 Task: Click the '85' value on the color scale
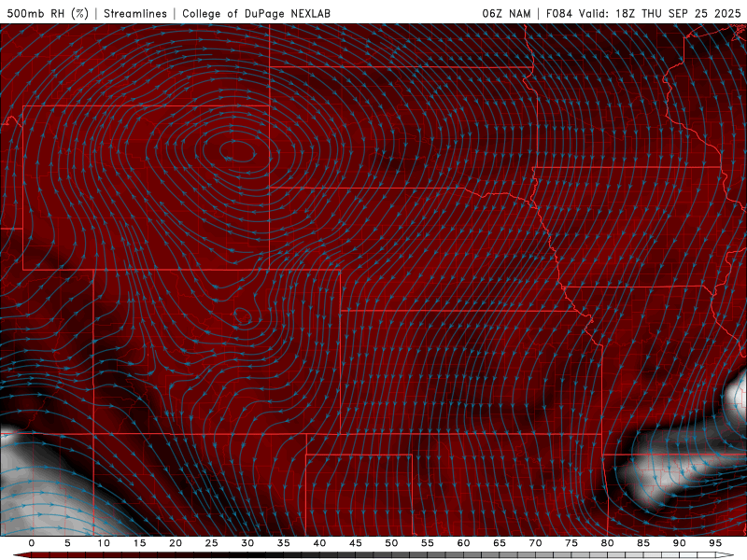643,543
